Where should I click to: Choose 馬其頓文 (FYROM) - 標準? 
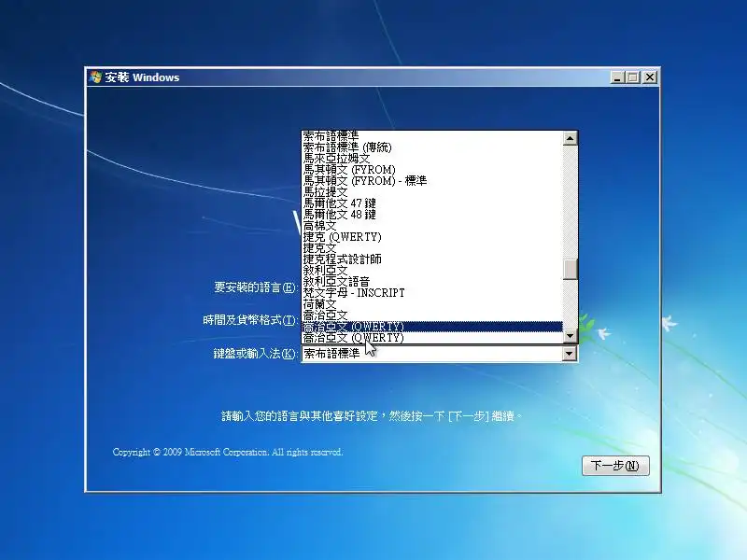[432, 180]
